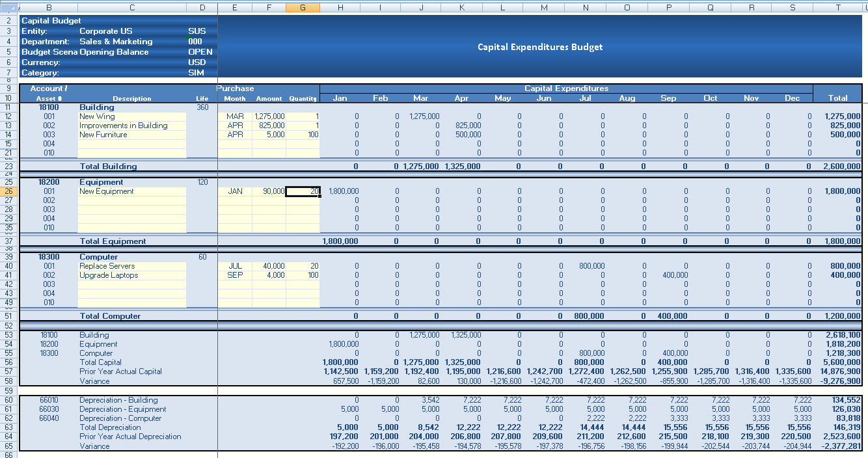Click the Entity code SUS cell

[197, 31]
